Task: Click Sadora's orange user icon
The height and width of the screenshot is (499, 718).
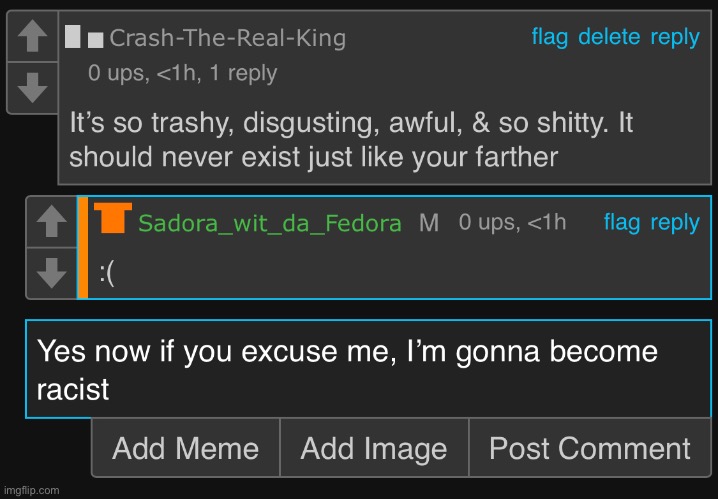Action: pyautogui.click(x=113, y=219)
